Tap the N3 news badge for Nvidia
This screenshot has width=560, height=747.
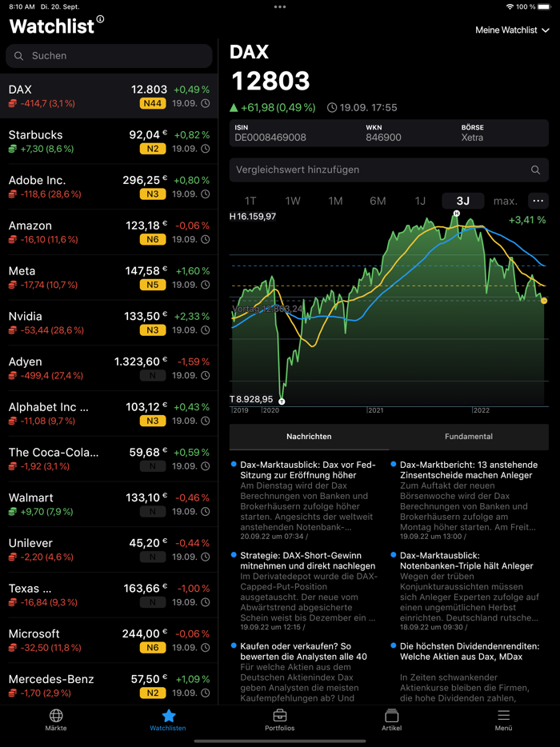point(153,330)
